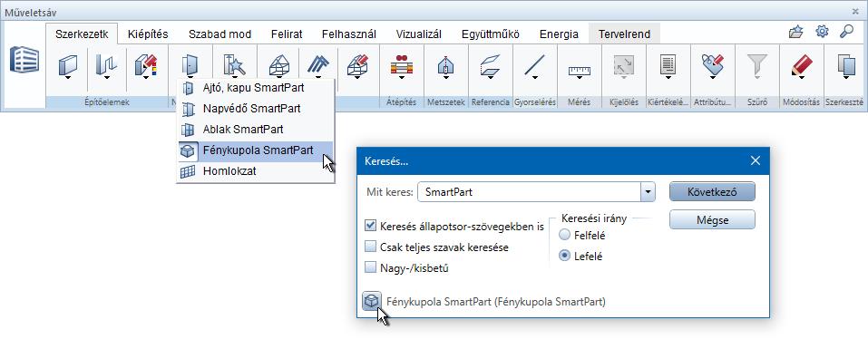Open the Átépítés layered wall tool

coord(402,66)
